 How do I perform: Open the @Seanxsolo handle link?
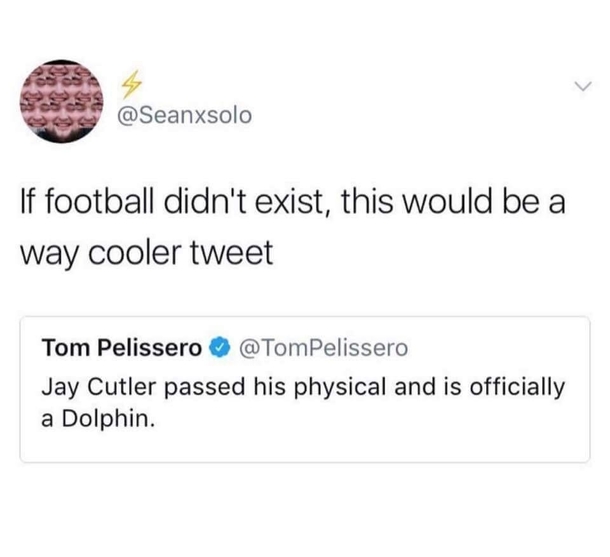click(x=184, y=116)
